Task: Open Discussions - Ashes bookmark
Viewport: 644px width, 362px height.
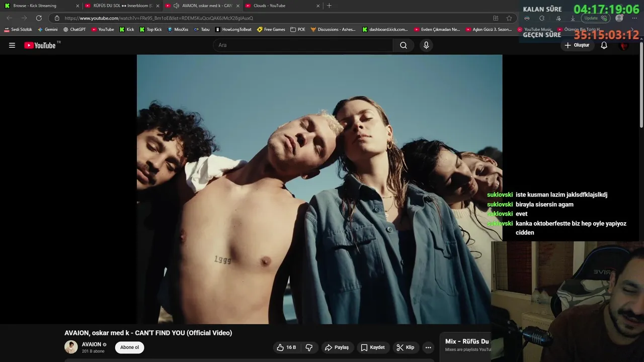Action: [x=333, y=30]
